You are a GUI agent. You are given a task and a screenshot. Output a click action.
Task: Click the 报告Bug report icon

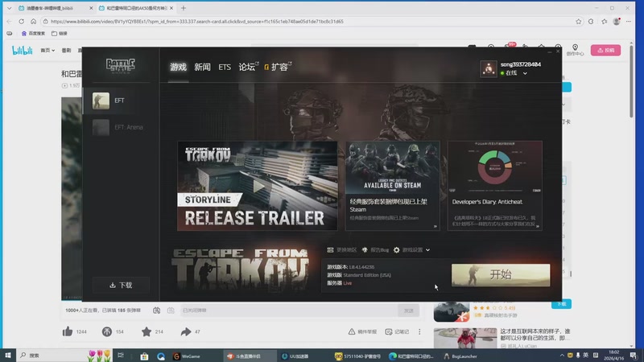(365, 250)
